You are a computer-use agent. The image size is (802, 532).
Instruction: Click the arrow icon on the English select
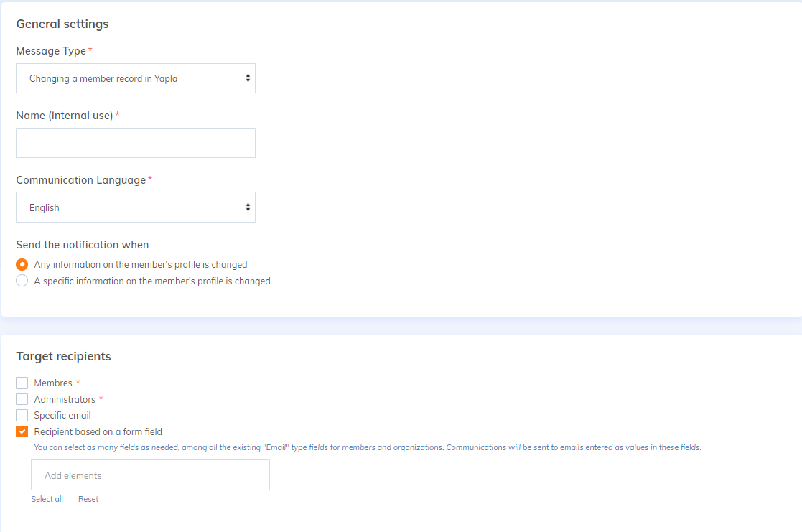(248, 207)
